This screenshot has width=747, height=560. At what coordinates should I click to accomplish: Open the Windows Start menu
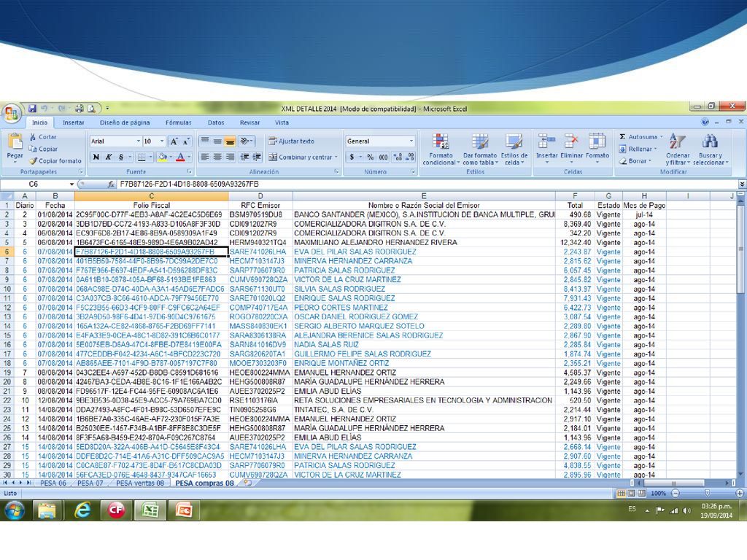15,511
